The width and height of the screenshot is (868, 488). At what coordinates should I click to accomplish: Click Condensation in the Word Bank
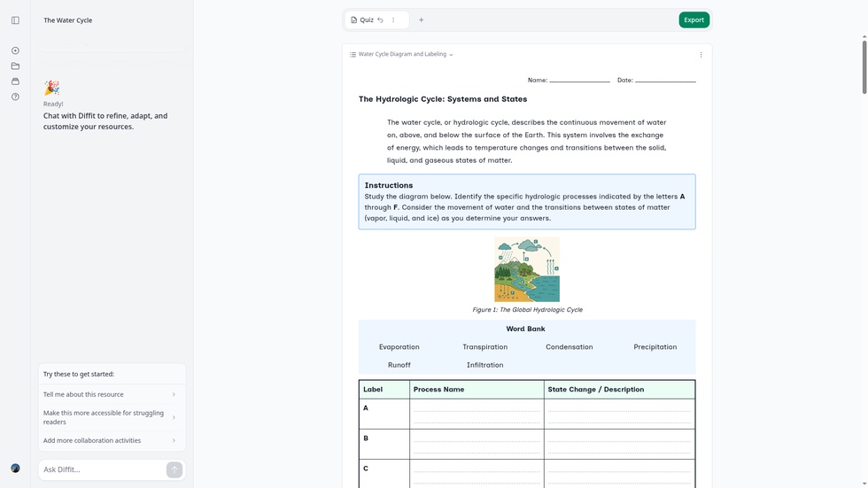tap(569, 347)
